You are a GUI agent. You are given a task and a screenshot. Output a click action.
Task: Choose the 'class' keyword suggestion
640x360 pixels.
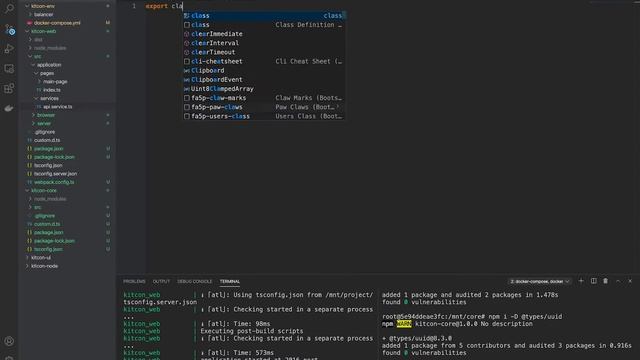(264, 16)
